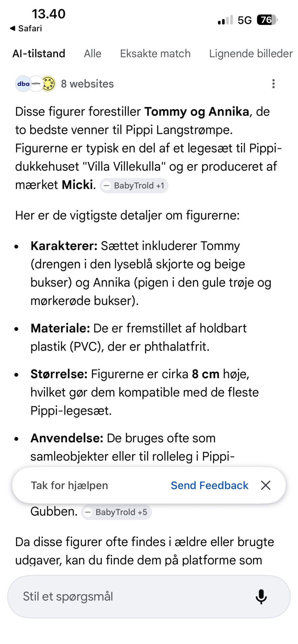The height and width of the screenshot is (644, 298).
Task: Open the three-dot more options menu
Action: tap(273, 84)
